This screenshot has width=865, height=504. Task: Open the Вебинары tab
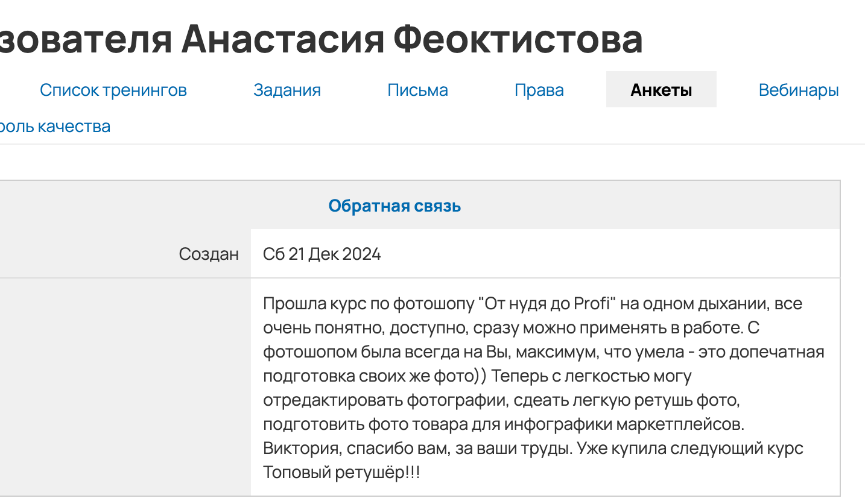pos(799,90)
